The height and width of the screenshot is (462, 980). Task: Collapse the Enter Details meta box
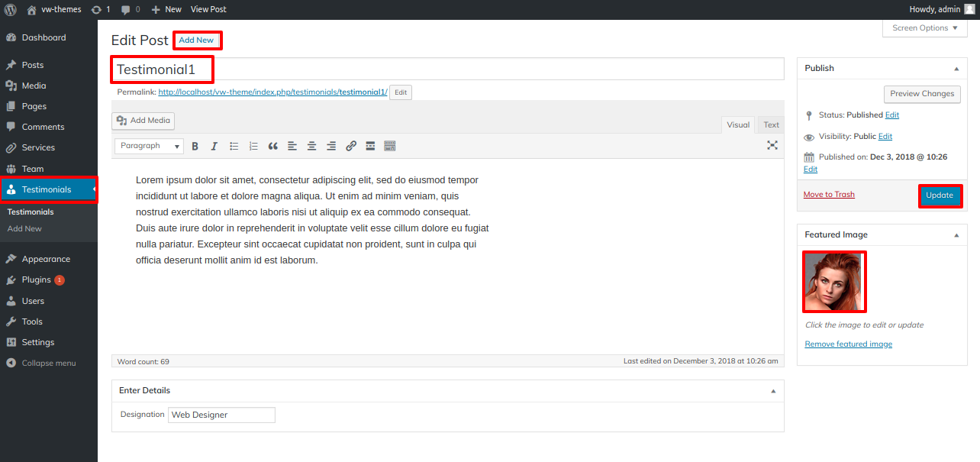click(772, 391)
